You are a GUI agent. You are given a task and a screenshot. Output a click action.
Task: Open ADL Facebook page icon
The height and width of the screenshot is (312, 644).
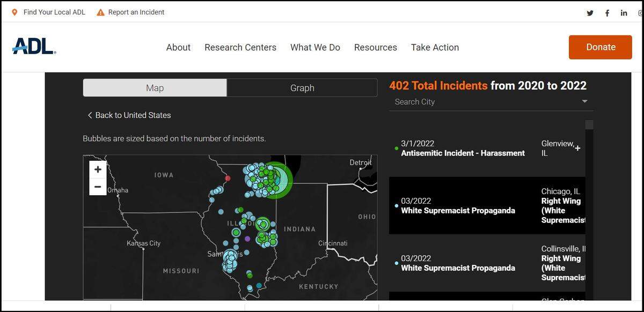click(607, 13)
